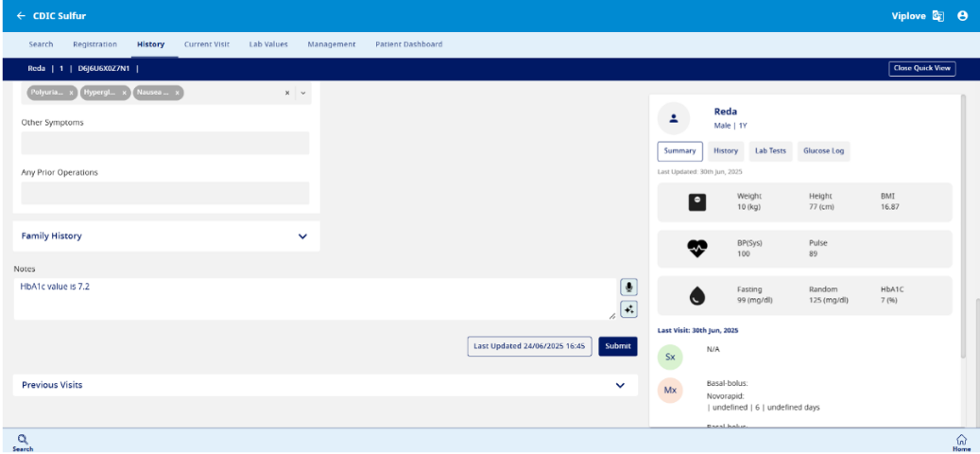Clear all selected symptoms

287,93
